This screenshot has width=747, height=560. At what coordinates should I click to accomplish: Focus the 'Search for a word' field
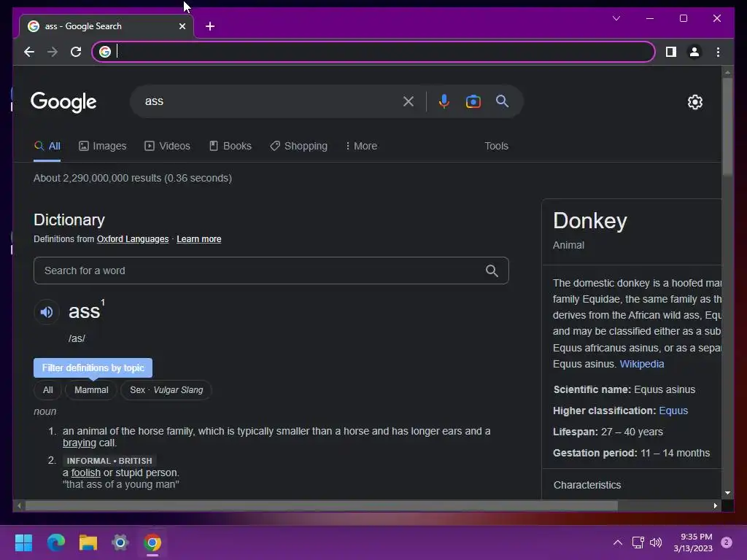click(x=271, y=271)
